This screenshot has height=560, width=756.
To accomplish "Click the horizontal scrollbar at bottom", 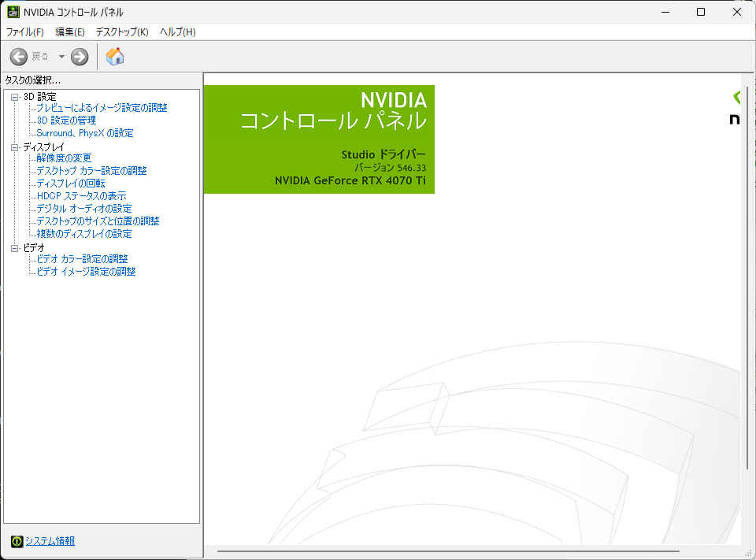I will click(x=449, y=551).
